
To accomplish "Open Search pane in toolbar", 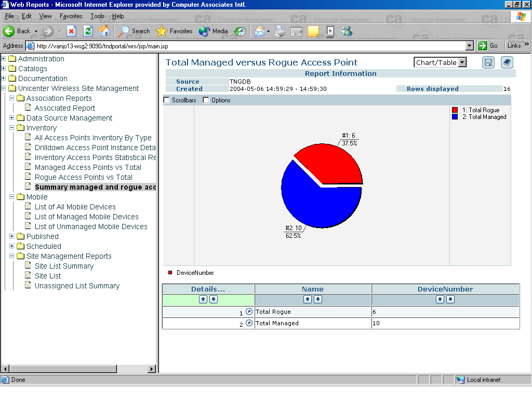I will 134,31.
